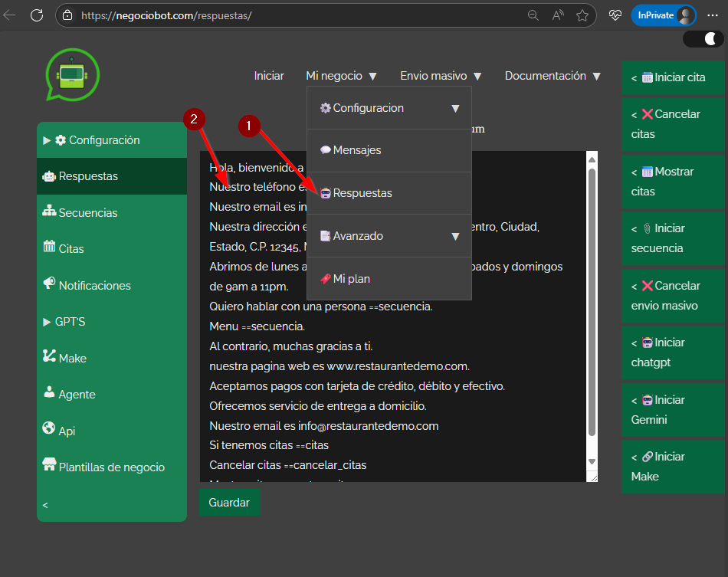Expand Configuracion submenu arrow in dropdown
The height and width of the screenshot is (577, 728).
click(455, 108)
